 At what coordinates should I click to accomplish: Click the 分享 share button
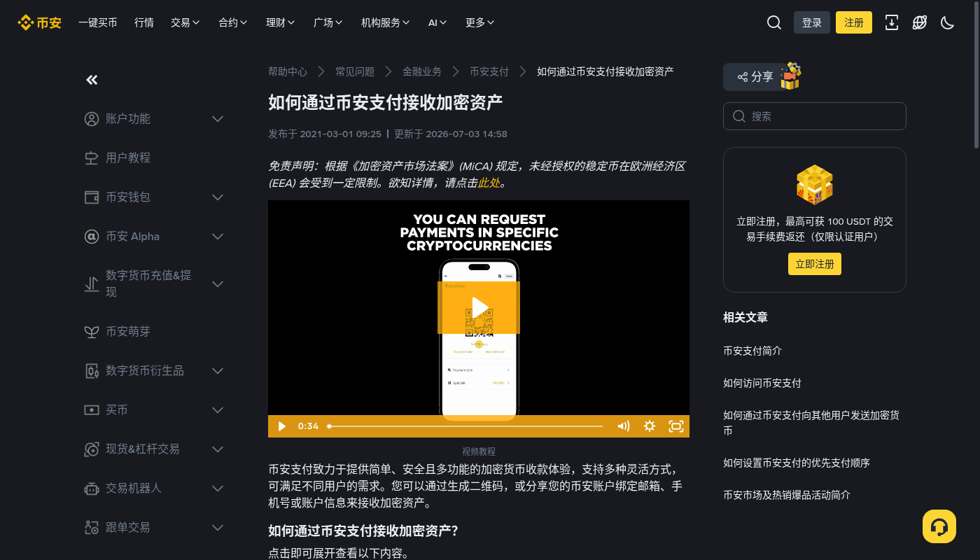tap(755, 77)
